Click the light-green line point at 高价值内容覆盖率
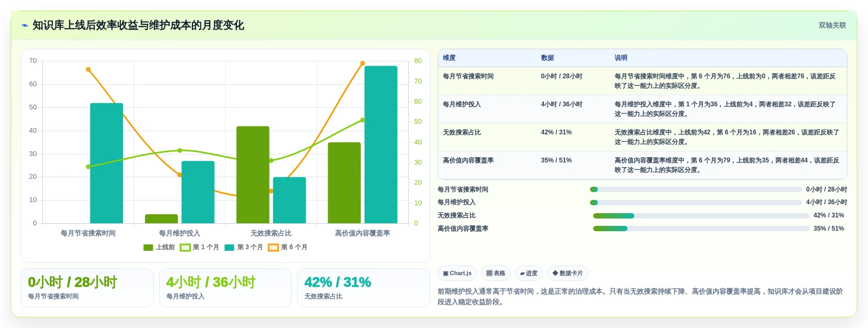The image size is (868, 328). point(363,120)
